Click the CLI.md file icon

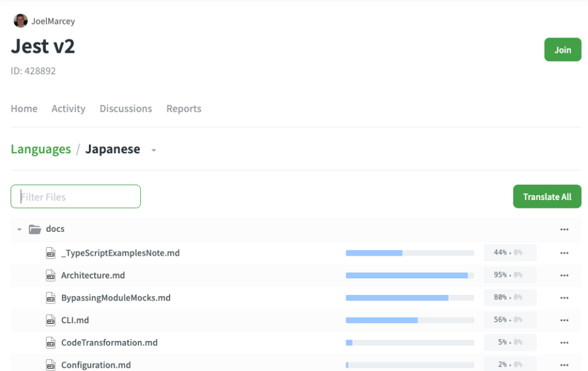(51, 320)
